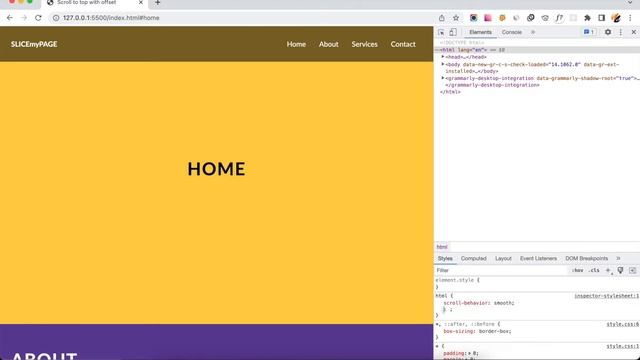The height and width of the screenshot is (360, 640).
Task: Select the html lang="en" element row
Action: pyautogui.click(x=537, y=50)
